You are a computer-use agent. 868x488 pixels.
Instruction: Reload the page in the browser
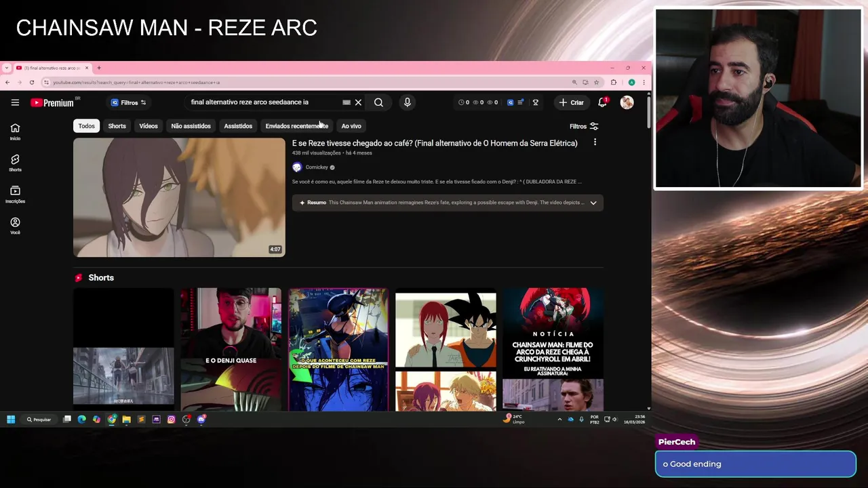31,82
